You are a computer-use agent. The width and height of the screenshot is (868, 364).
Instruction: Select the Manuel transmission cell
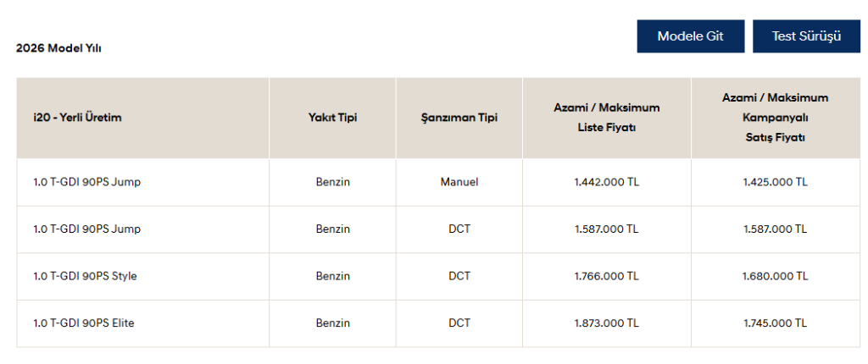coord(459,182)
